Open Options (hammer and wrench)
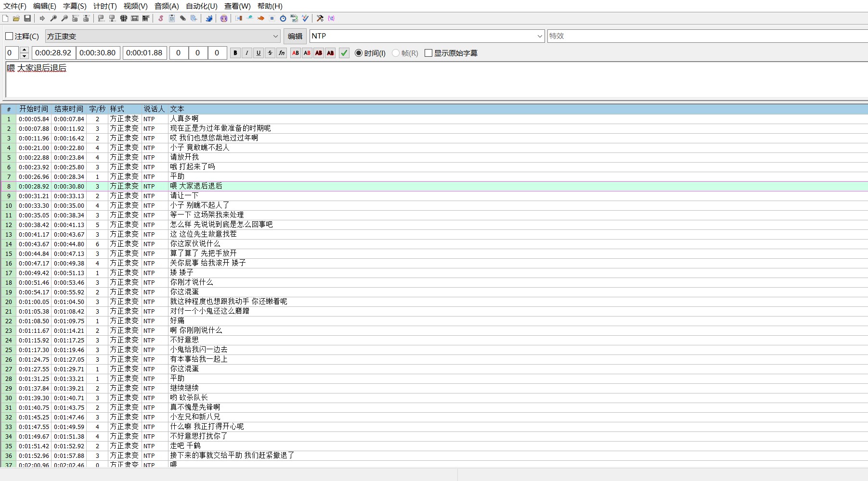868x481 pixels. tap(320, 18)
